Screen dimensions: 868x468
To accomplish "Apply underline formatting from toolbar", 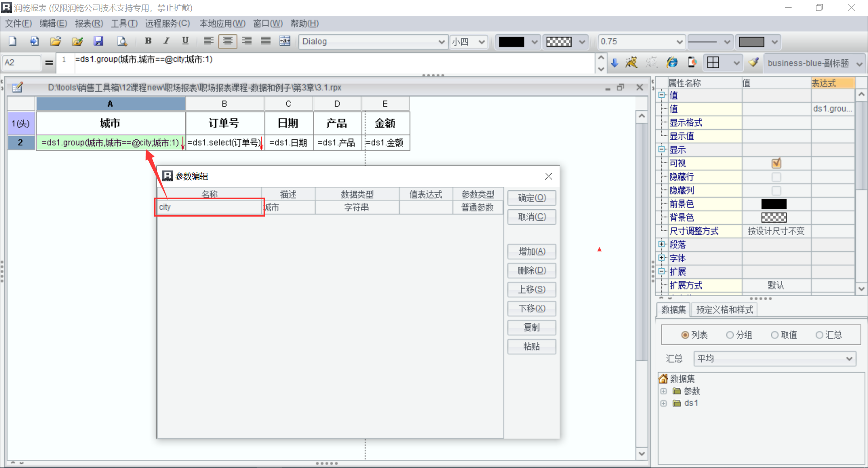I will point(185,41).
